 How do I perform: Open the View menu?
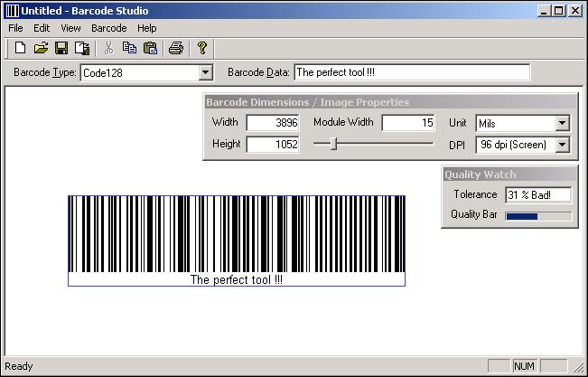click(70, 28)
